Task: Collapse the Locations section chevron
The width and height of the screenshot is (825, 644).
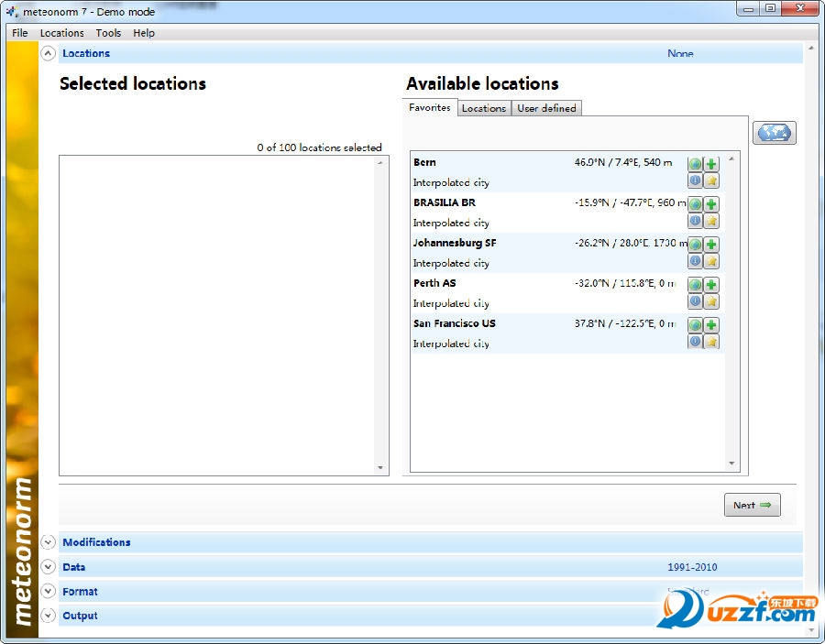Action: (48, 53)
